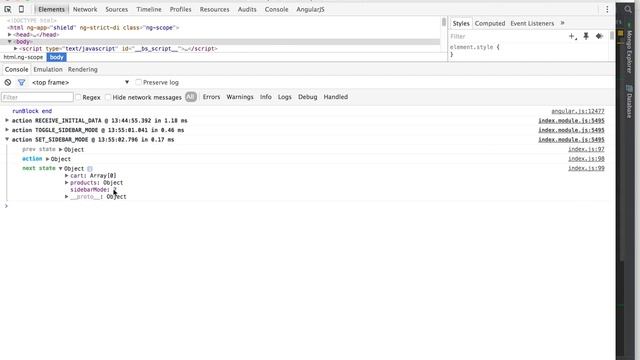640x360 pixels.
Task: Filter console by Handled
Action: 336,97
